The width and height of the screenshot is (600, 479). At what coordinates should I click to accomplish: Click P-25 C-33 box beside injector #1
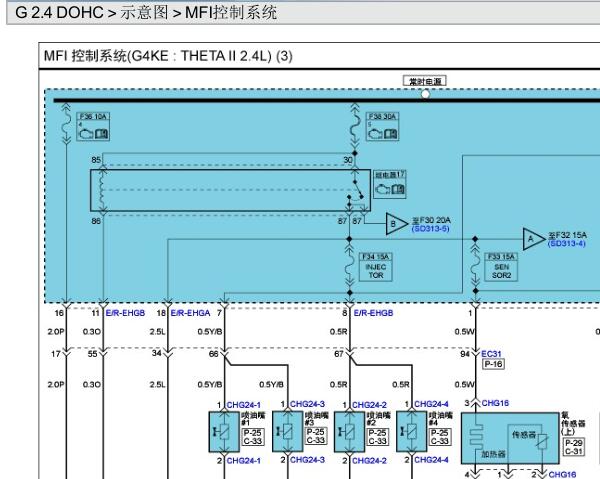click(253, 437)
